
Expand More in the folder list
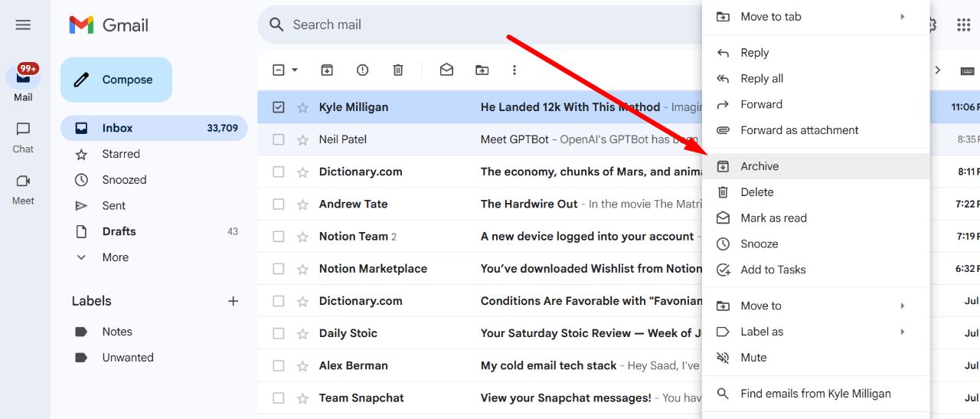[x=154, y=257]
